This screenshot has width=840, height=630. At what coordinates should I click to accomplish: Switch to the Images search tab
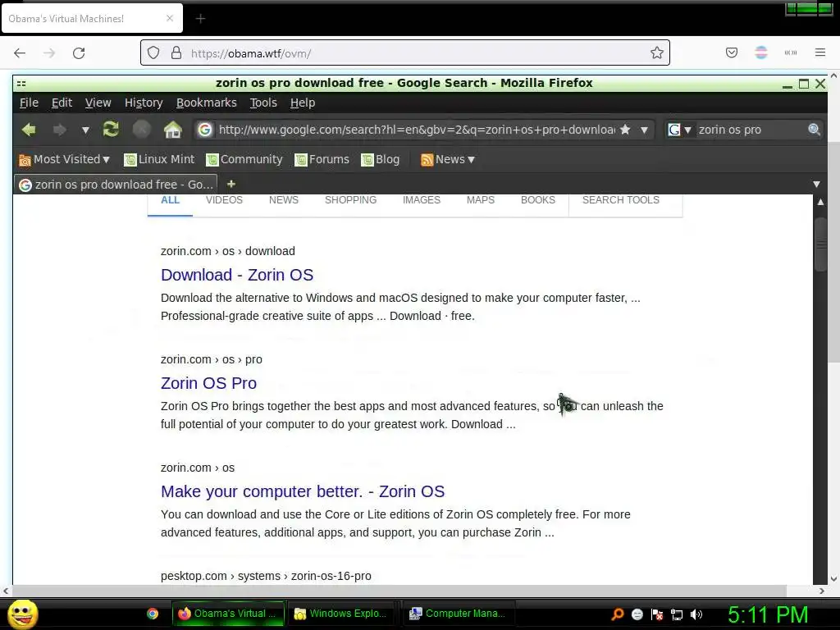(422, 200)
